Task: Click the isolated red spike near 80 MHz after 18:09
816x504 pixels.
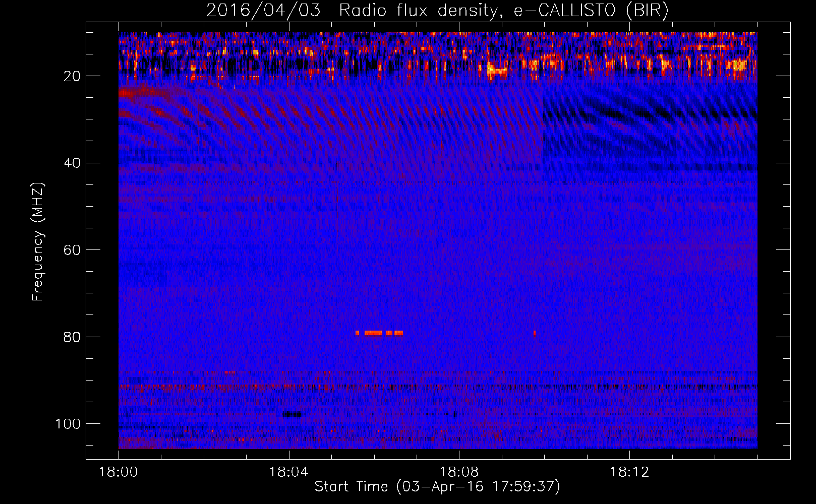Action: [534, 333]
